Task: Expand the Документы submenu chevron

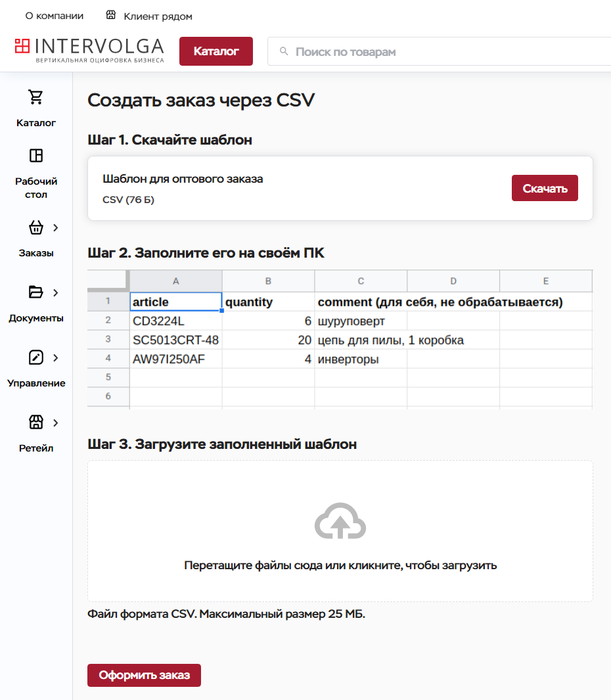Action: [x=56, y=292]
